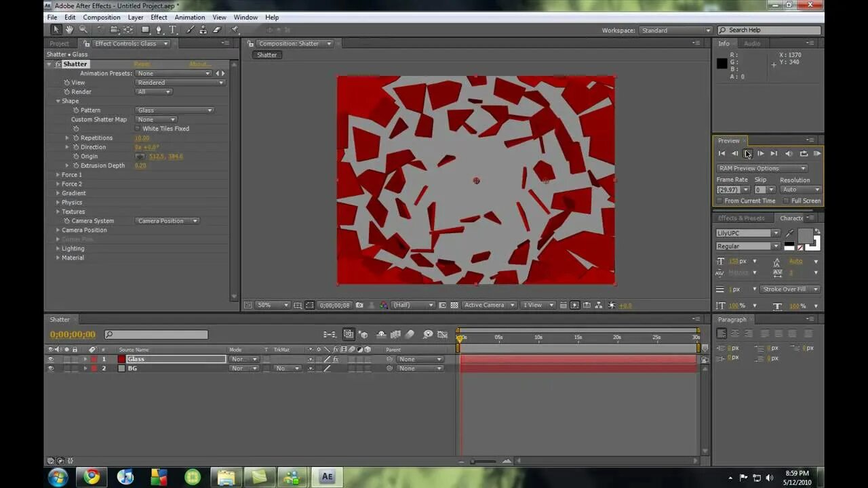This screenshot has height=488, width=868.
Task: Enable White Tiles Fixed checkbox
Action: tap(138, 129)
